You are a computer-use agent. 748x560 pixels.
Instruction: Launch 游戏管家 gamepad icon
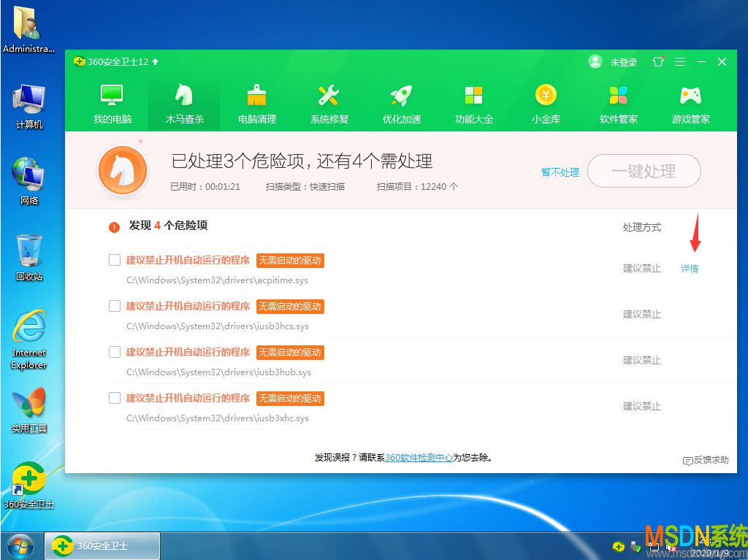click(x=690, y=96)
